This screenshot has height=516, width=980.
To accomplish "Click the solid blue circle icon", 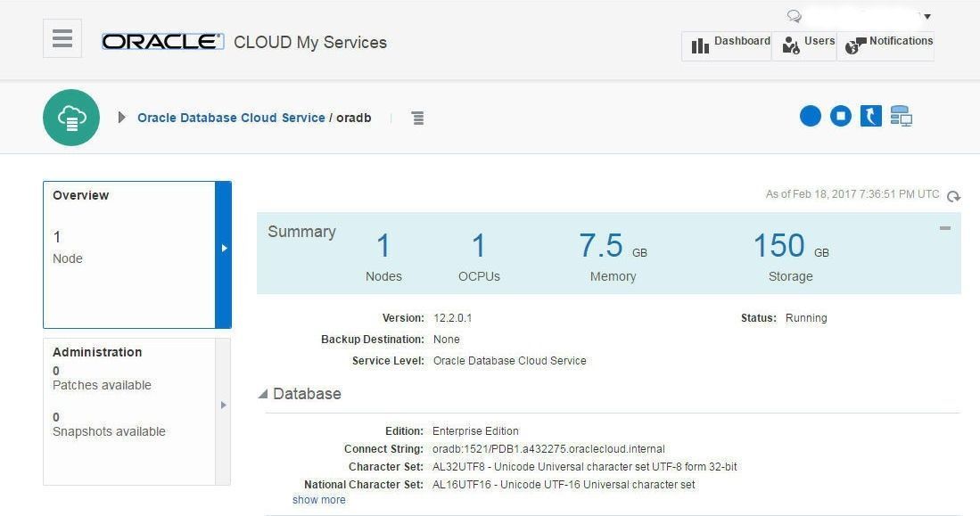I will pos(810,116).
